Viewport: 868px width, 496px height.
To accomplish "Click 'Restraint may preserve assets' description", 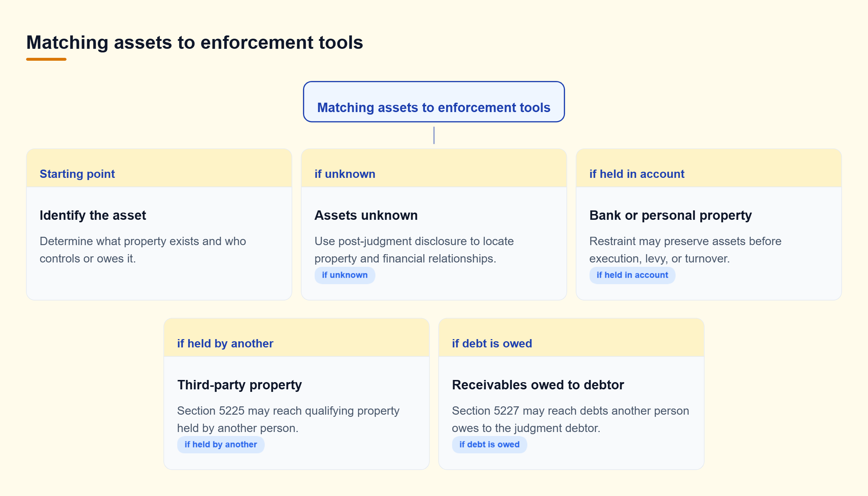I will pos(685,250).
